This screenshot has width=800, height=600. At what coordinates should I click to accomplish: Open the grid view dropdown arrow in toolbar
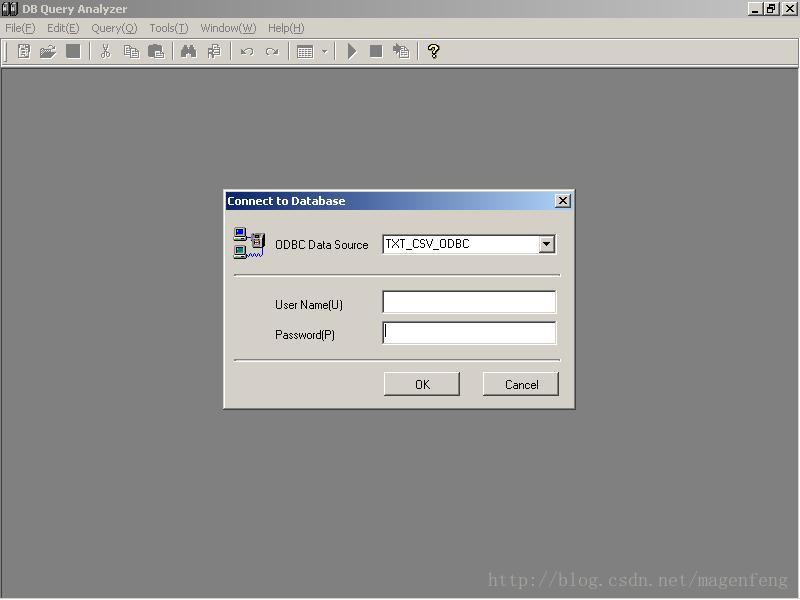324,52
